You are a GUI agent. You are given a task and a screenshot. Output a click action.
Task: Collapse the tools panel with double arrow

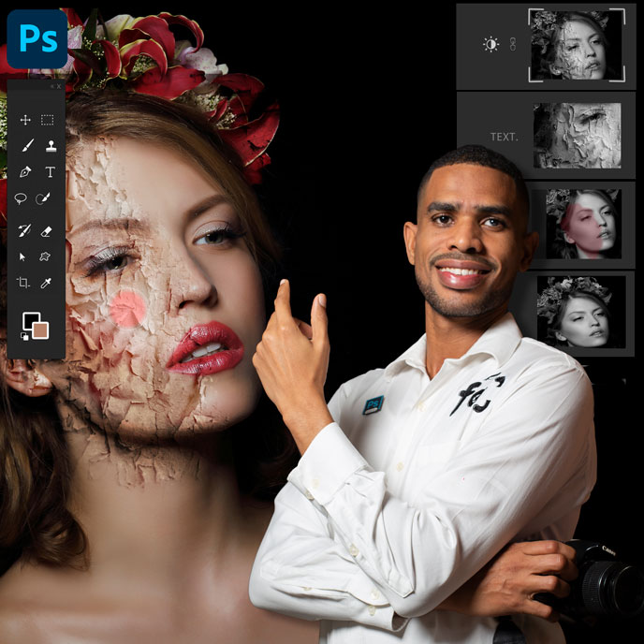tap(51, 86)
